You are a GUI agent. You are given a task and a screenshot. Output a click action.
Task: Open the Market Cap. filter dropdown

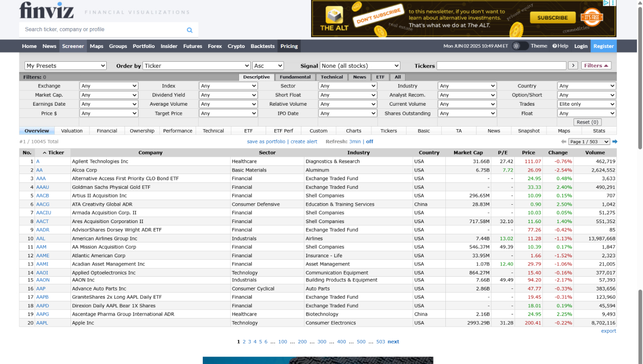click(109, 95)
